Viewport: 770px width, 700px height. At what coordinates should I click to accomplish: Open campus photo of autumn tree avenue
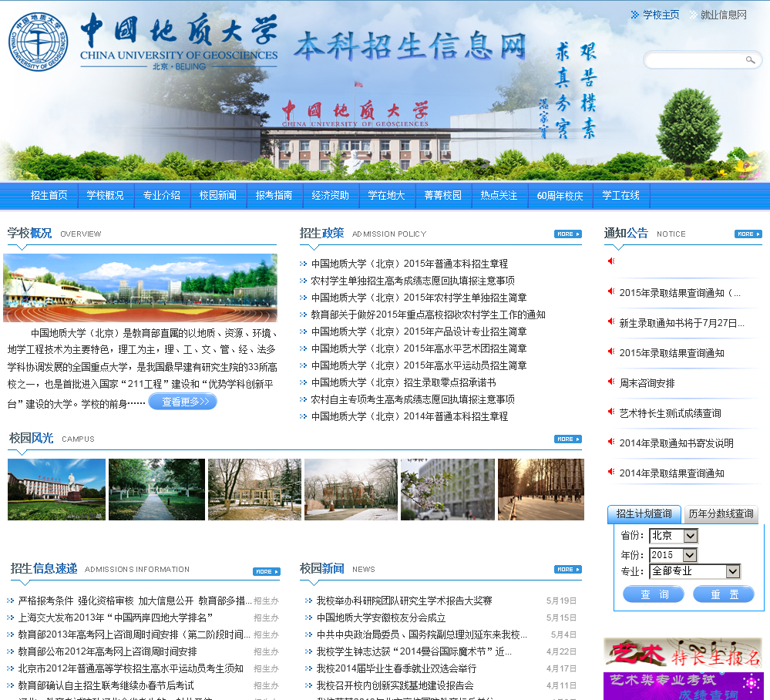pyautogui.click(x=541, y=490)
